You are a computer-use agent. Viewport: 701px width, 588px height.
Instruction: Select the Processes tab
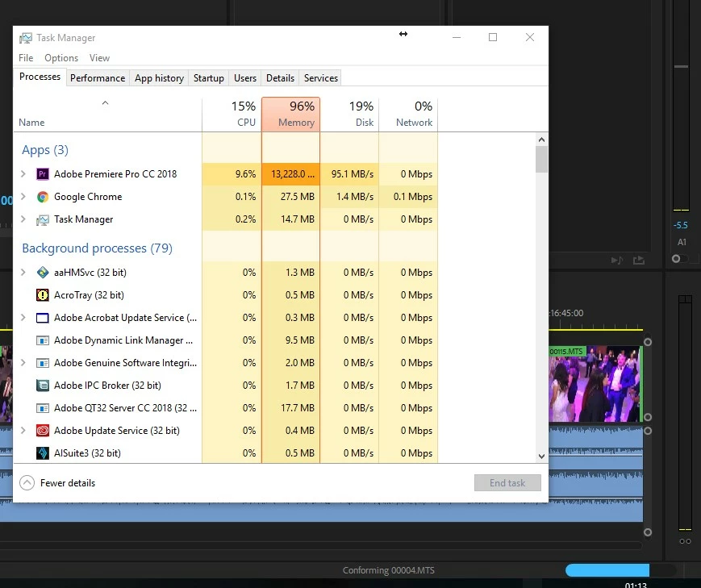(x=40, y=77)
